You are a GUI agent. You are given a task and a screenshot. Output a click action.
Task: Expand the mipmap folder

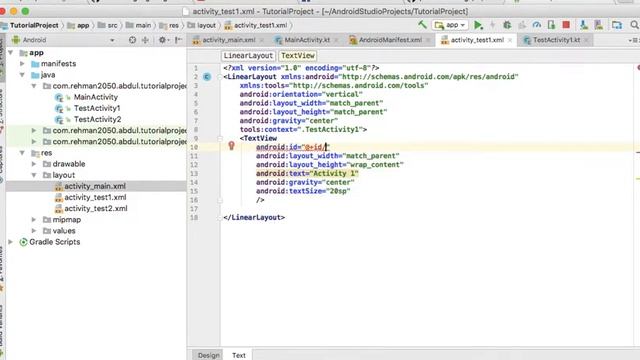pyautogui.click(x=34, y=220)
